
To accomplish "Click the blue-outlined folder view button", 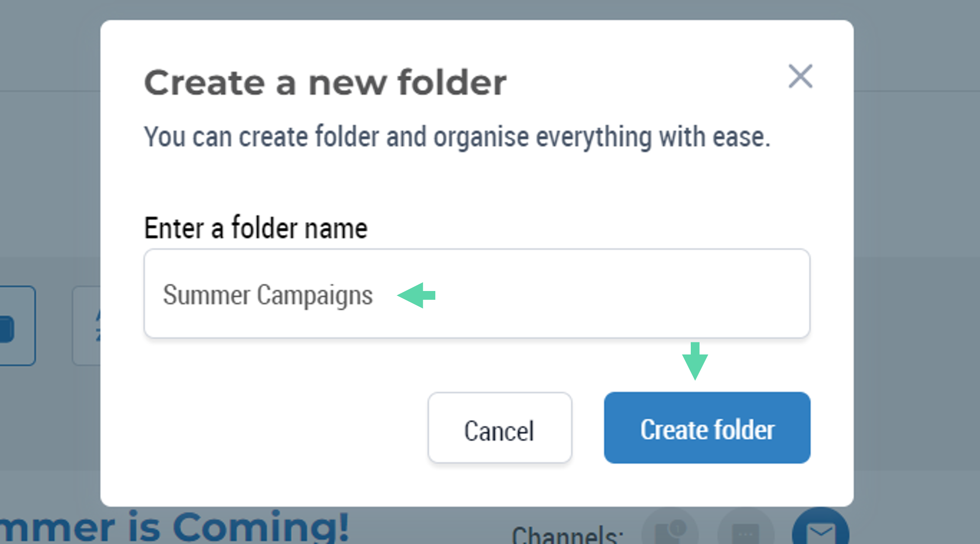I will pyautogui.click(x=17, y=326).
